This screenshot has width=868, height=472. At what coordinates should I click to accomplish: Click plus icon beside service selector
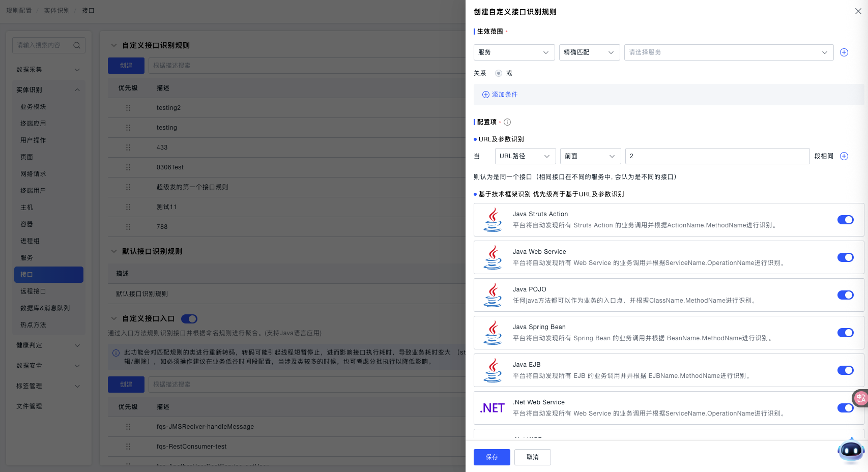coord(844,52)
